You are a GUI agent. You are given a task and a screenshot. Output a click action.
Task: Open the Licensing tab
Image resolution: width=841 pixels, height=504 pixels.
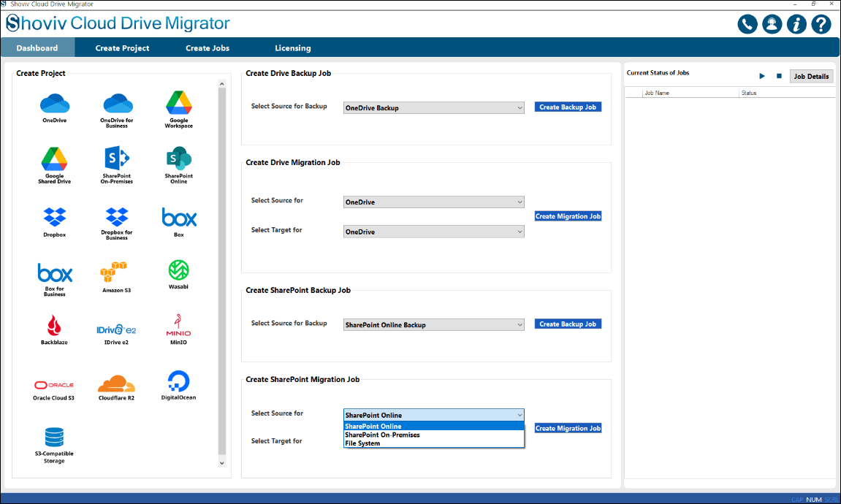[x=293, y=47]
